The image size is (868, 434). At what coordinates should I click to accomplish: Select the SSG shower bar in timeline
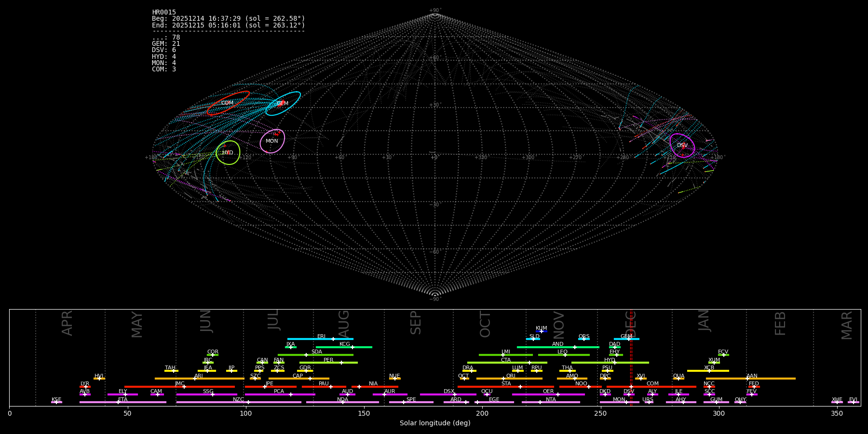coord(206,394)
